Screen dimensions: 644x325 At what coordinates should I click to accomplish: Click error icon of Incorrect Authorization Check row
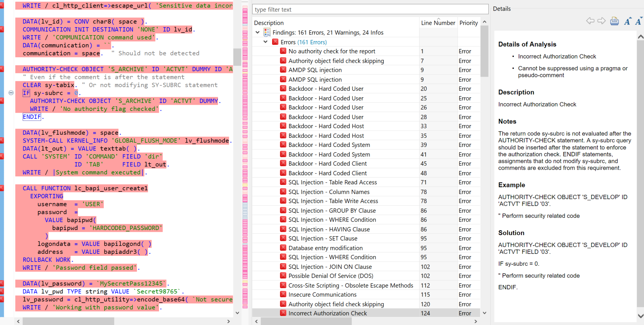283,313
